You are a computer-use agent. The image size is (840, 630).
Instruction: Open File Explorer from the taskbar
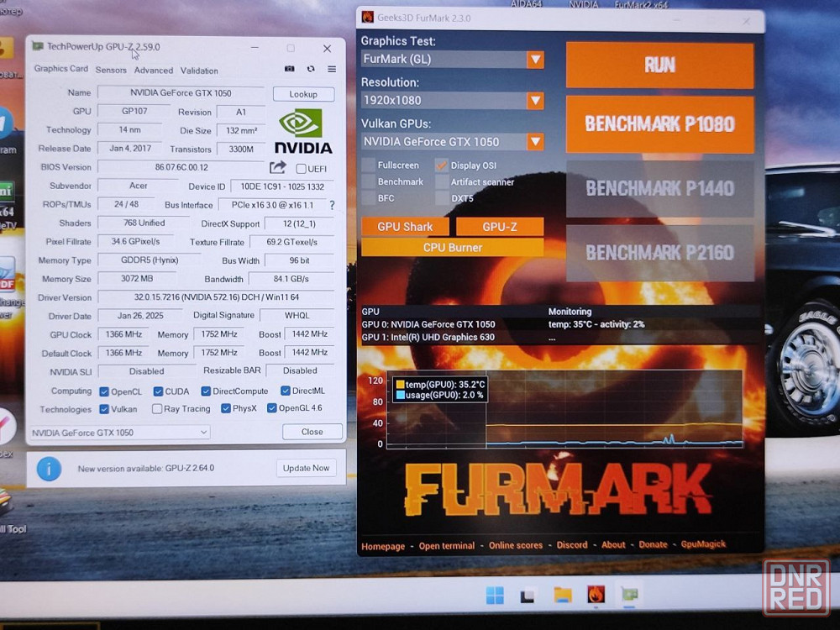[563, 595]
